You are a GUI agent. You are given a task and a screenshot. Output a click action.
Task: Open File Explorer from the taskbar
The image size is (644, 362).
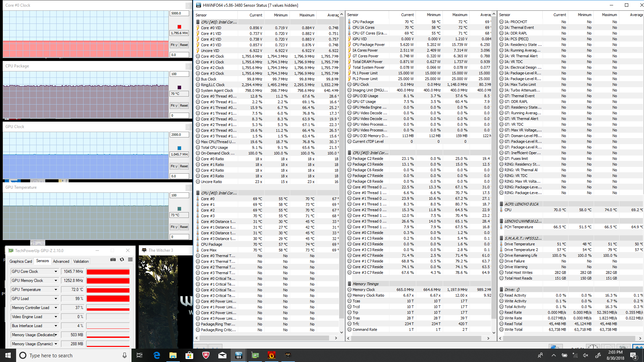pyautogui.click(x=173, y=355)
